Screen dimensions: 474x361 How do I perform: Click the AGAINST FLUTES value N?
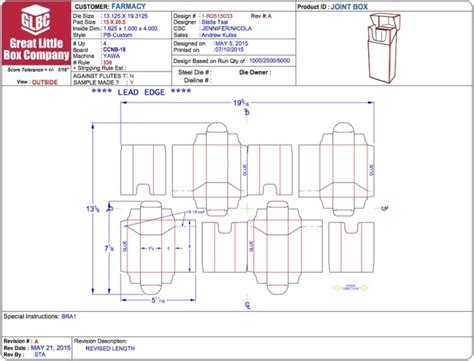131,76
